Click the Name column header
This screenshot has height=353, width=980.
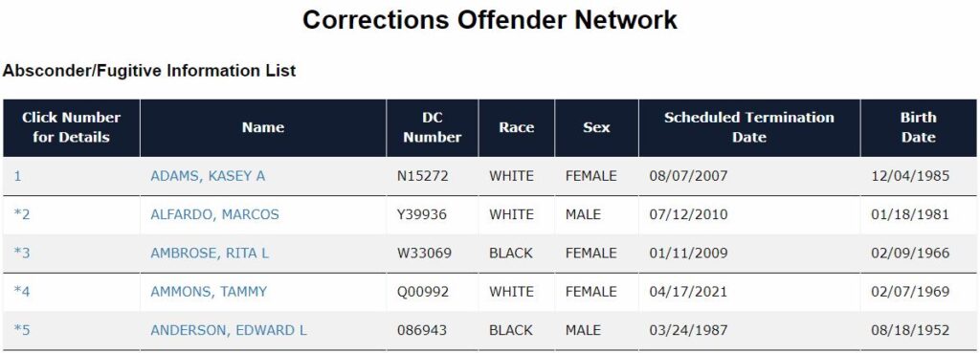point(263,127)
